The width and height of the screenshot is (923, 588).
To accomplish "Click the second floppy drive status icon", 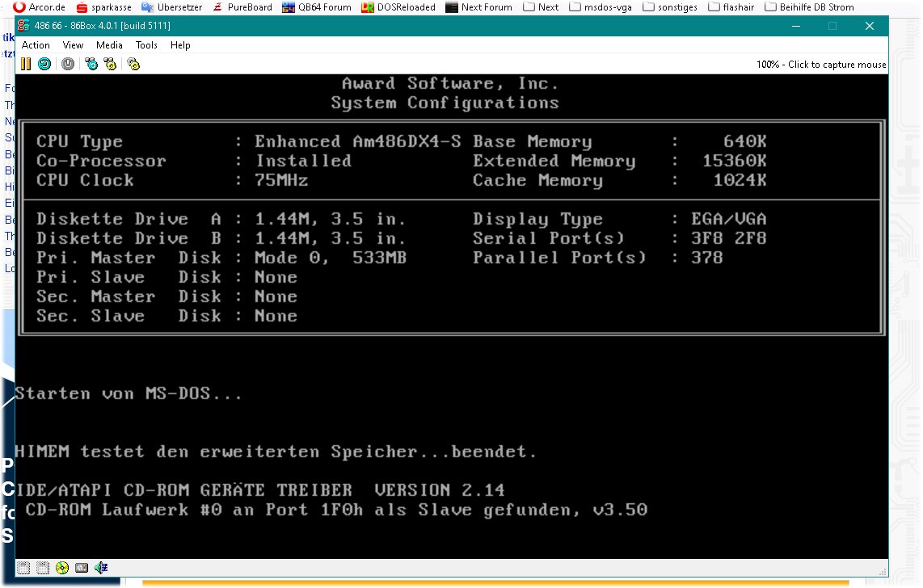I will (43, 568).
